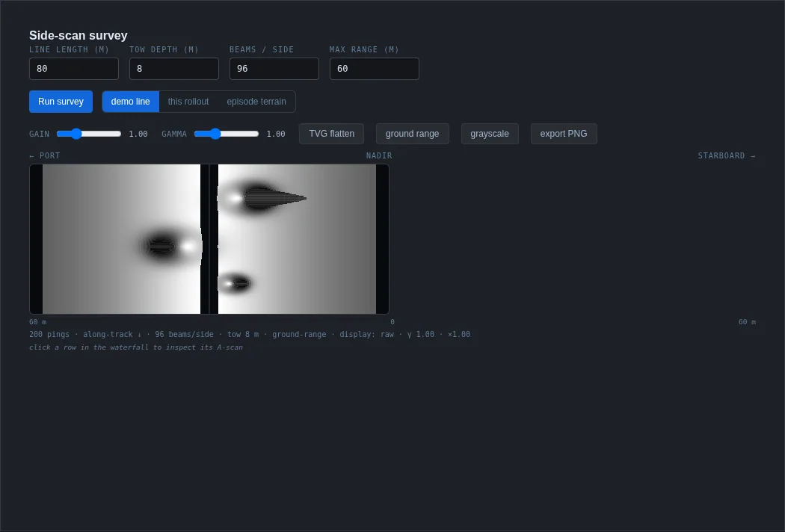Focus the Line length input field

pos(74,69)
